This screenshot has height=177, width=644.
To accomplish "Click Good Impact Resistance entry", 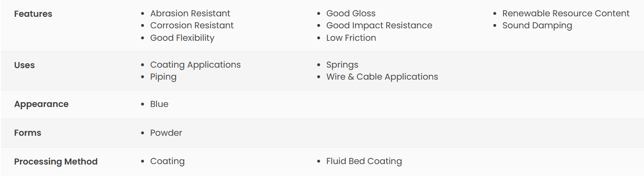I will [x=379, y=25].
